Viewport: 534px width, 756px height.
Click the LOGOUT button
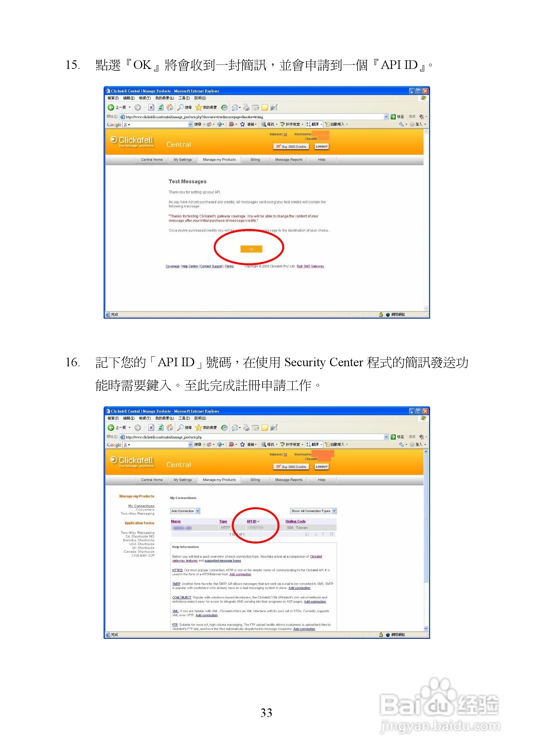(322, 147)
